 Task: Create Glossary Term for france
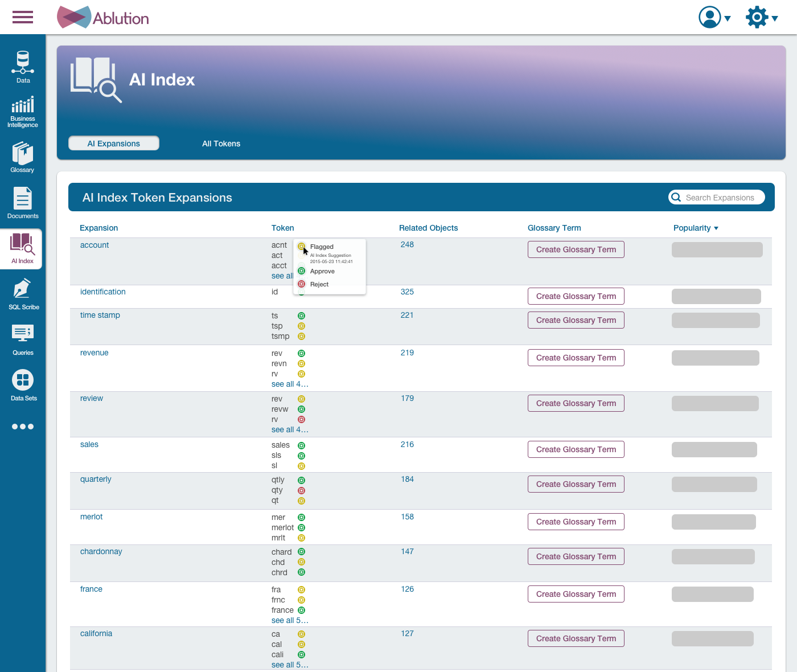click(576, 594)
